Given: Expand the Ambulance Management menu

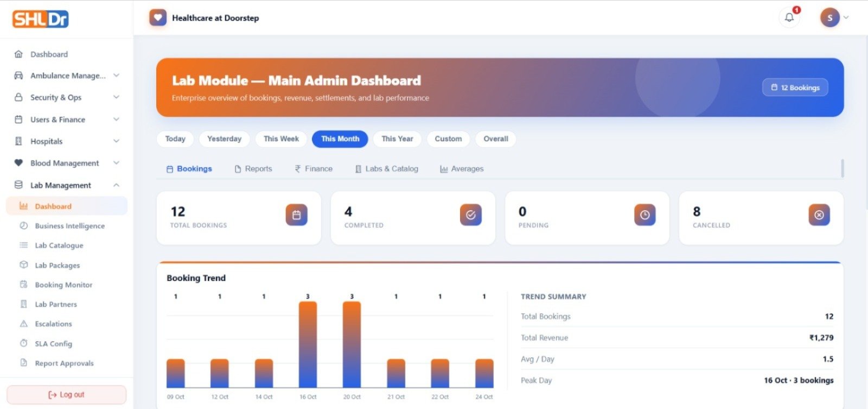Looking at the screenshot, I should click(x=116, y=75).
